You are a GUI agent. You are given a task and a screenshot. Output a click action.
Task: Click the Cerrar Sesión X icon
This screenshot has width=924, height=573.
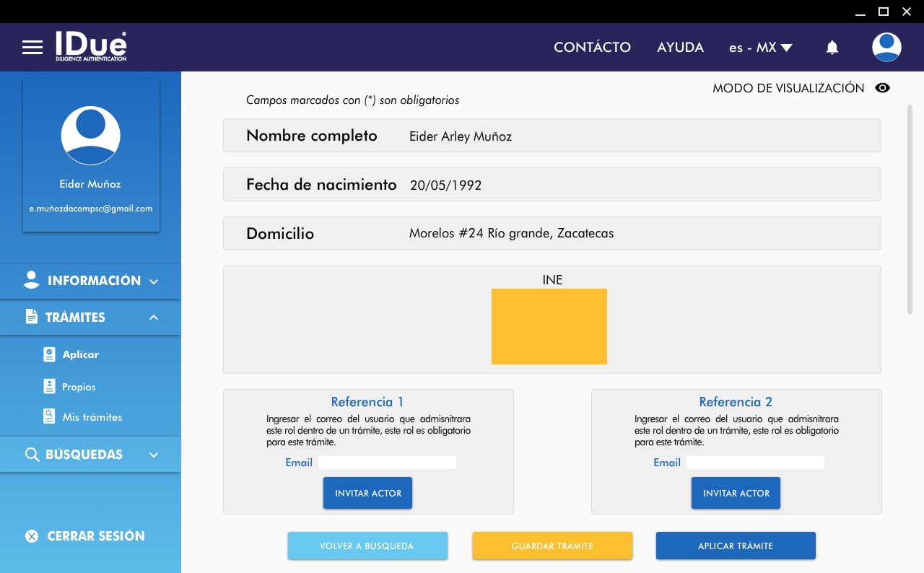coord(32,536)
